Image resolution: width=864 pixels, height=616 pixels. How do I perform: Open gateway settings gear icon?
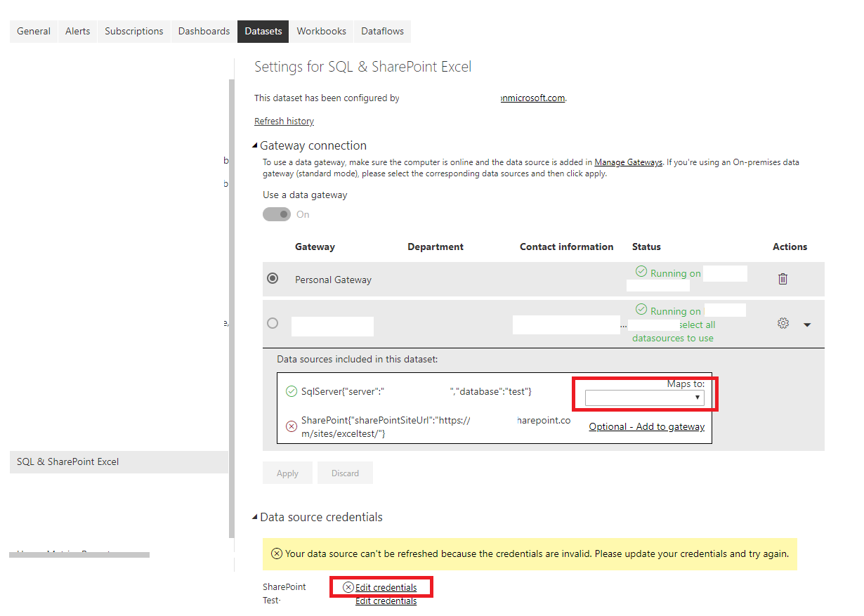pos(783,324)
